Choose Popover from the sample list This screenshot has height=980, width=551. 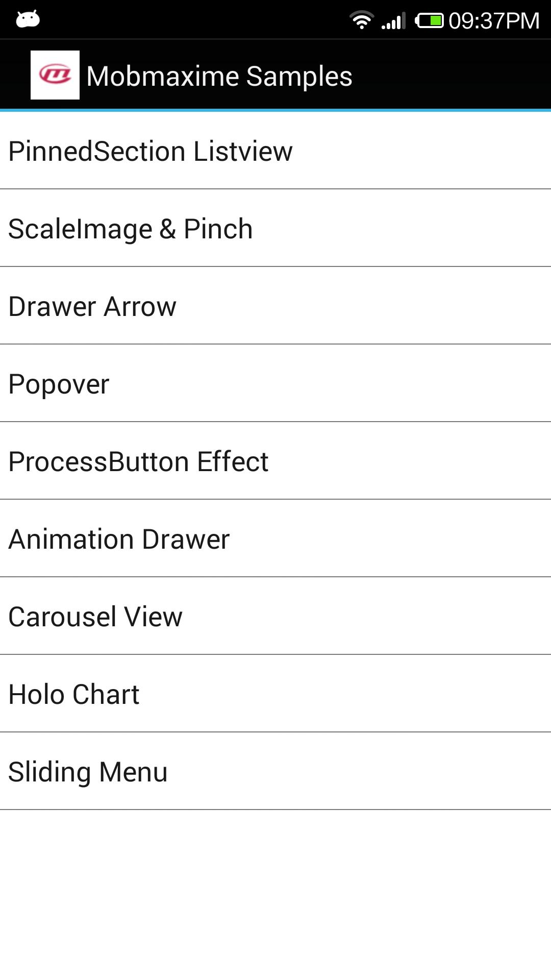click(x=59, y=384)
